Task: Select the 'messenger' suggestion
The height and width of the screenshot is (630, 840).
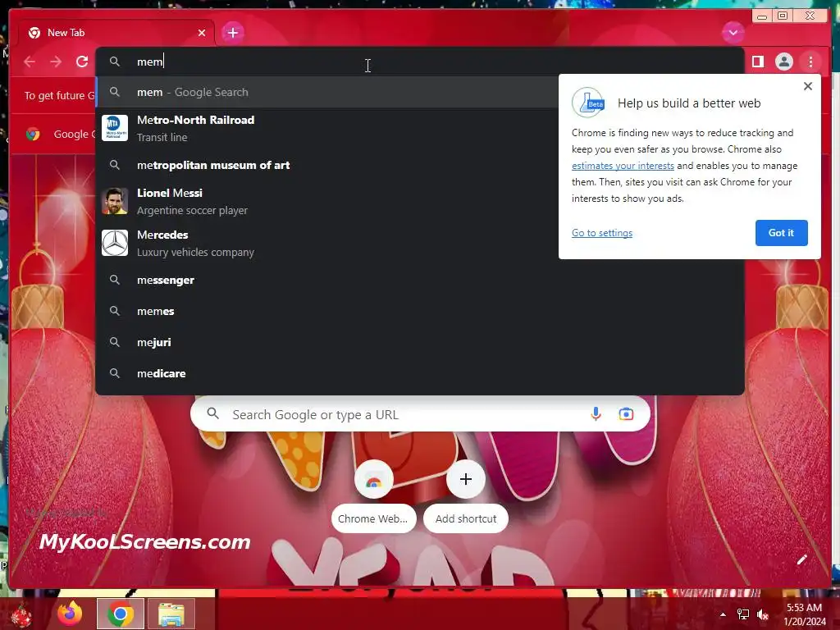Action: point(420,281)
